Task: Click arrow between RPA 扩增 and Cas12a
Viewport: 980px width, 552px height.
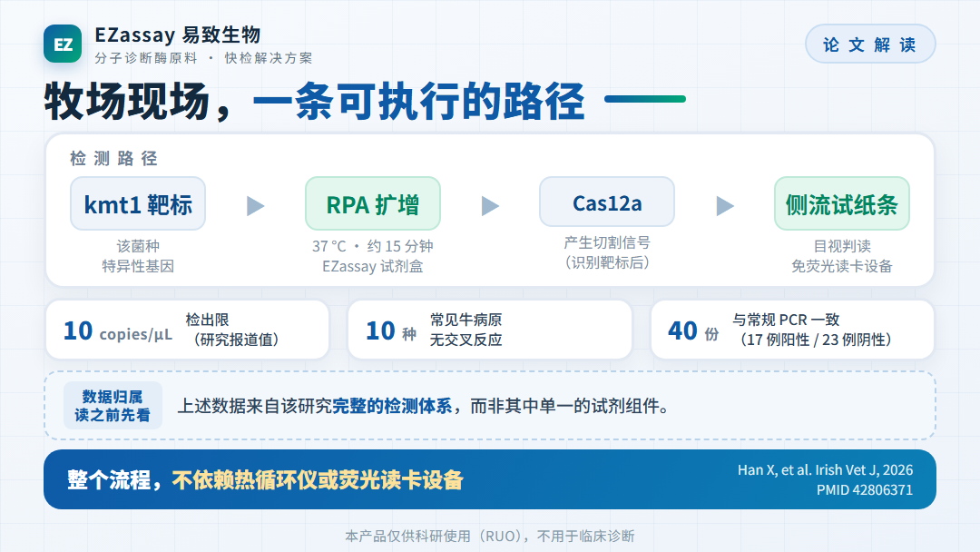Action: pyautogui.click(x=490, y=206)
